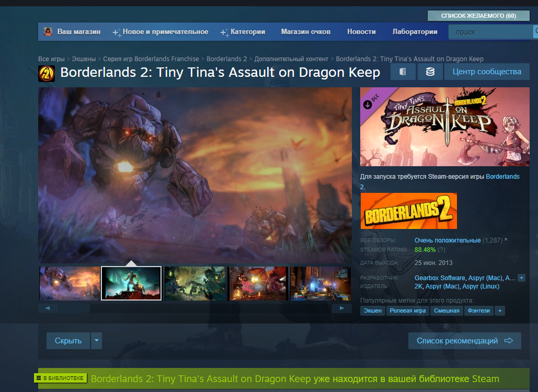Viewport: 538px width, 392px height.
Task: Select the highlighted warrior thumbnail
Action: click(x=131, y=283)
